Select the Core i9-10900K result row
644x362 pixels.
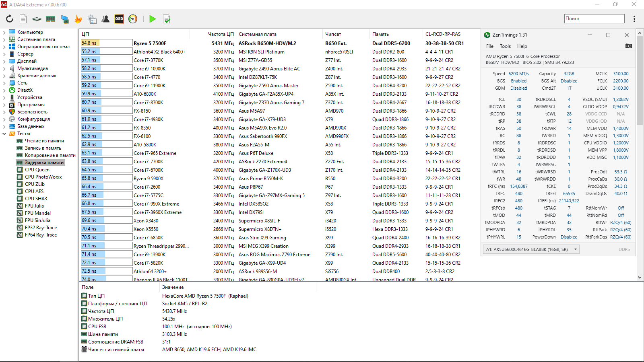click(280, 69)
